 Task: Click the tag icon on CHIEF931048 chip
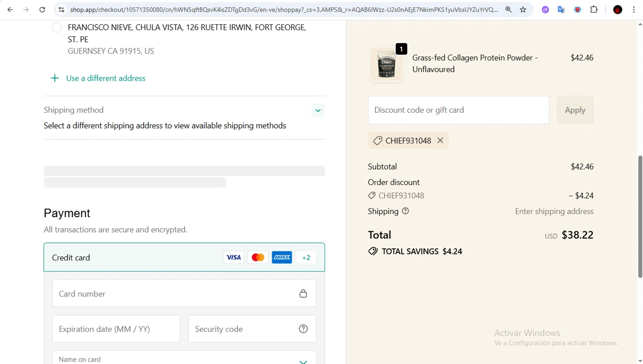[x=378, y=140]
